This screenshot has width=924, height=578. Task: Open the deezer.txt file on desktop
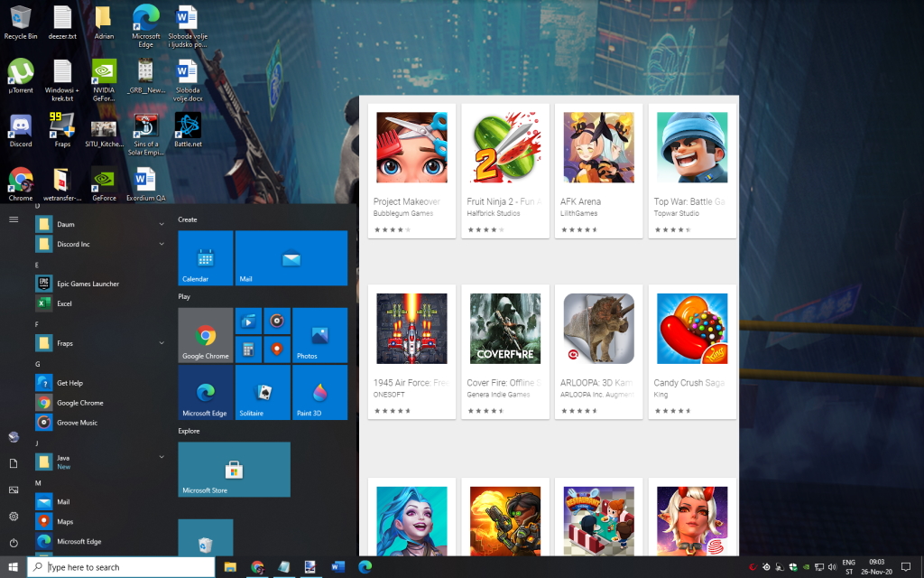point(62,23)
